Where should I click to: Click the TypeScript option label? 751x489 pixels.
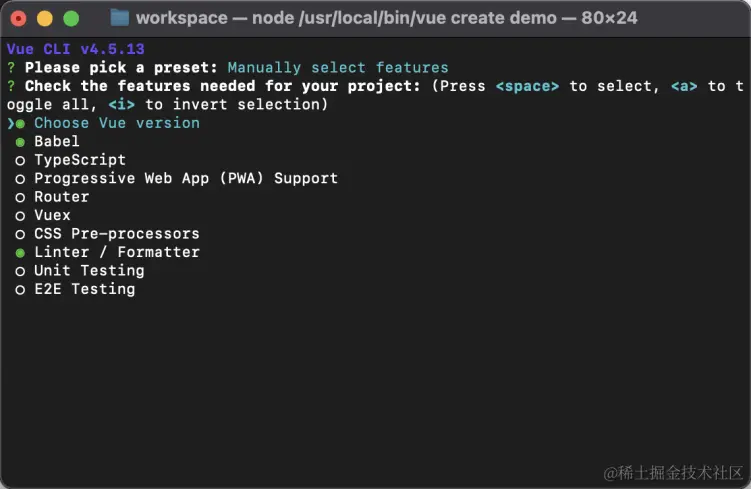click(x=80, y=160)
